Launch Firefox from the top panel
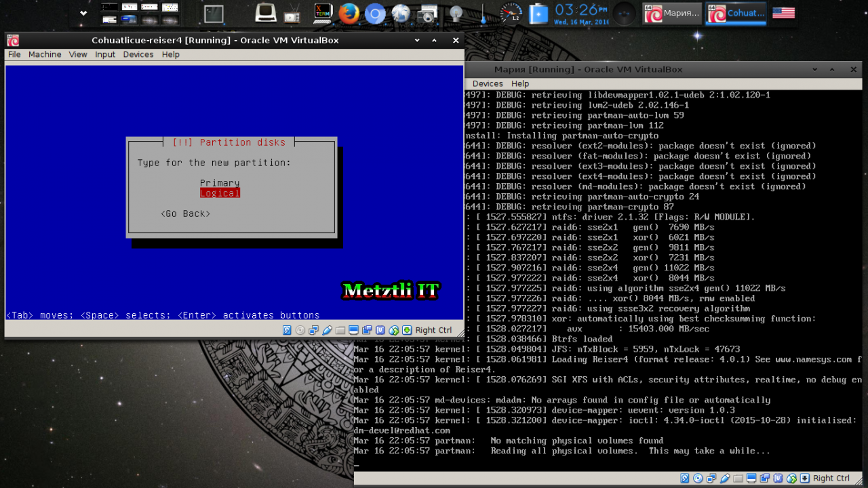Image resolution: width=868 pixels, height=488 pixels. [x=349, y=13]
